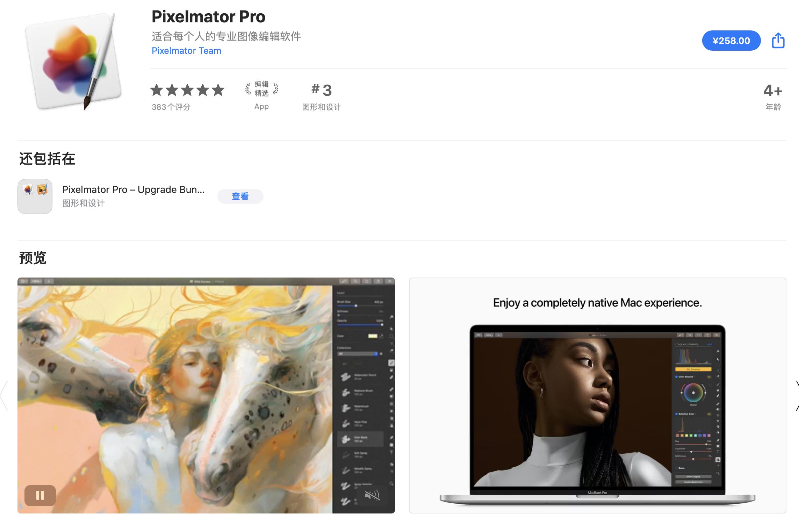This screenshot has height=532, width=799.
Task: Click the 适合每个人的专业图像编辑软件 subtitle
Action: pyautogui.click(x=226, y=36)
